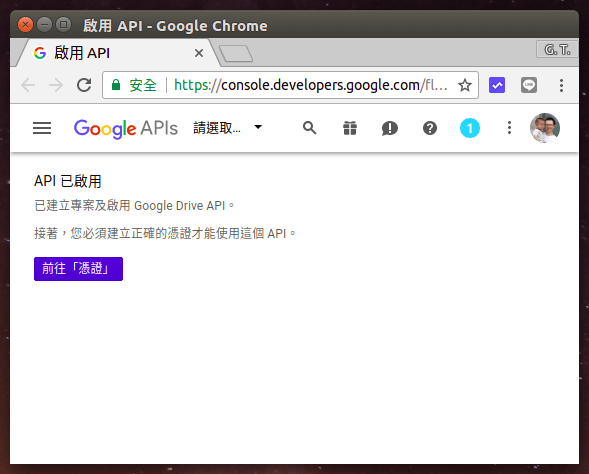
Task: Click the API 已啟用 heading
Action: click(x=68, y=181)
